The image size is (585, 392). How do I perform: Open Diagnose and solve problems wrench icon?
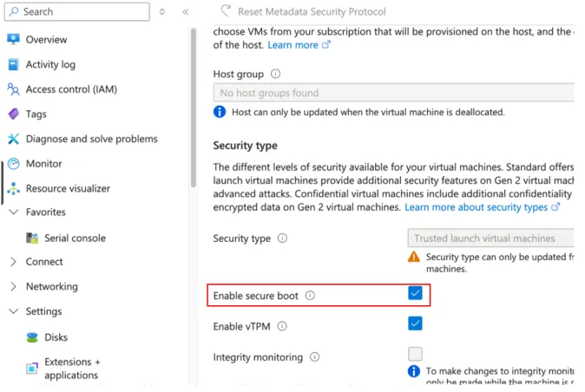[13, 139]
